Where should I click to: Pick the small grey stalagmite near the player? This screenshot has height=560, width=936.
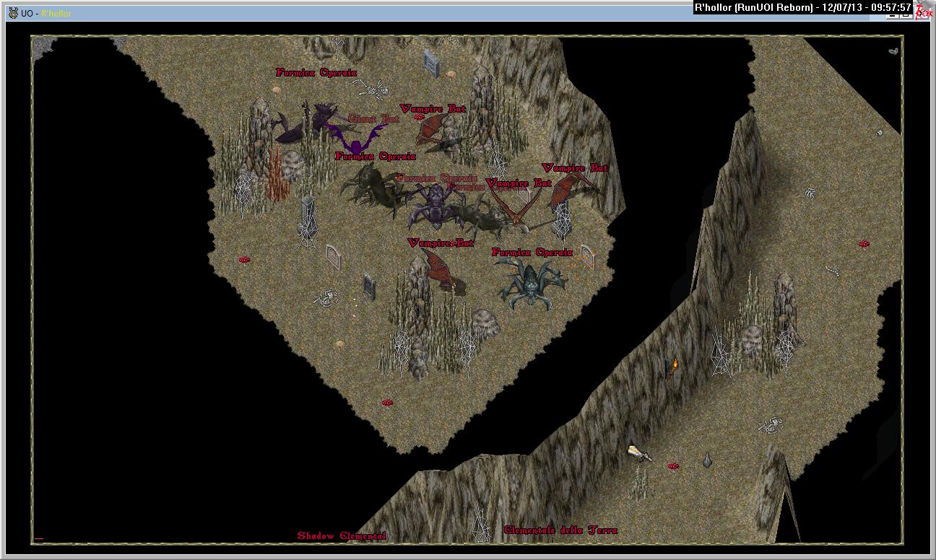pos(708,460)
